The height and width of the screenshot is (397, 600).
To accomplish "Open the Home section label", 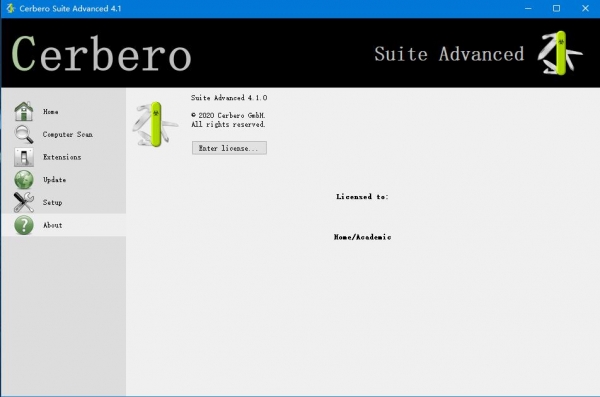I will click(x=51, y=112).
